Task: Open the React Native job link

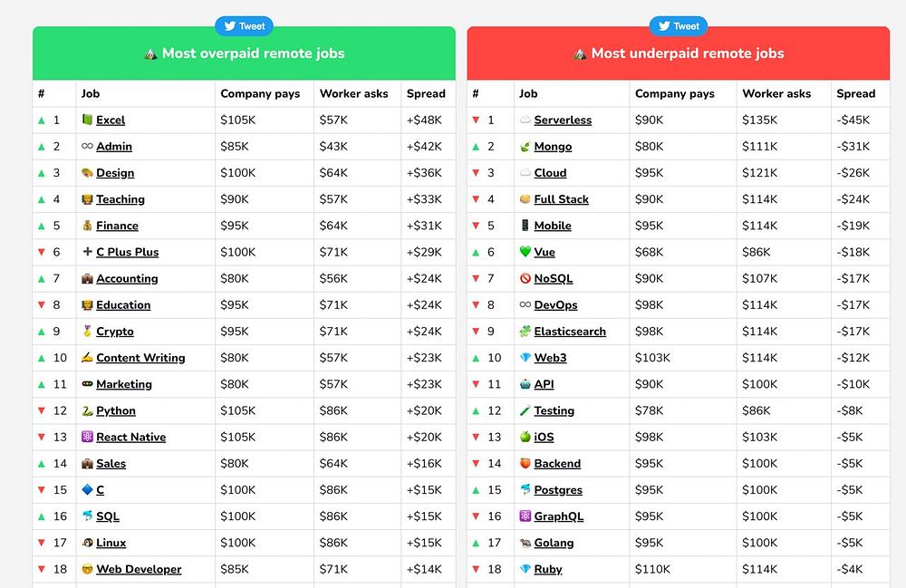Action: pos(130,437)
